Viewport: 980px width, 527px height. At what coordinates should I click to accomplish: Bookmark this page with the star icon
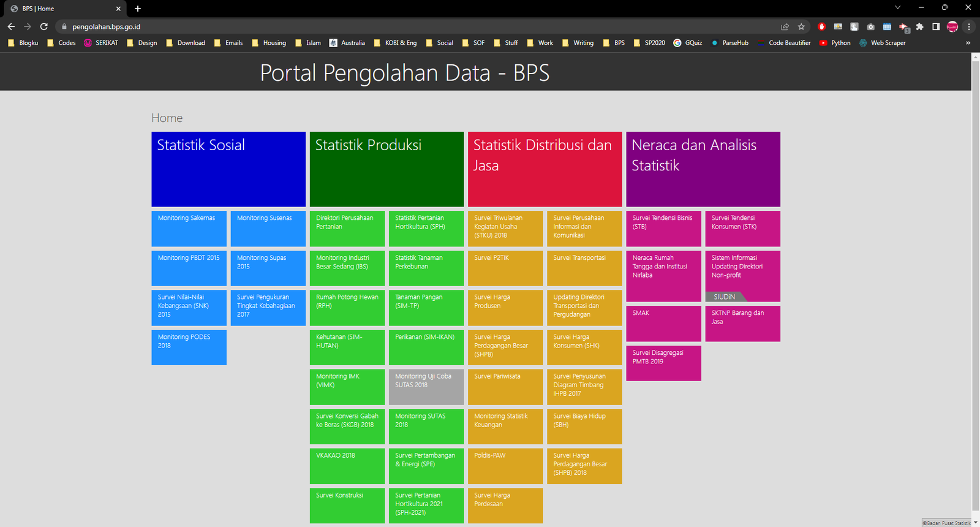[801, 26]
